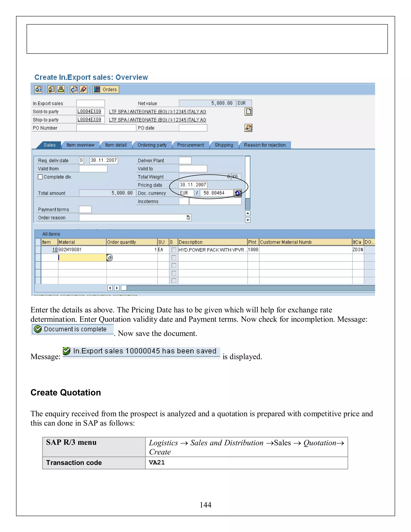This screenshot has width=411, height=532.
Task: Tick the S checkbox in the second item row
Action: (x=174, y=258)
